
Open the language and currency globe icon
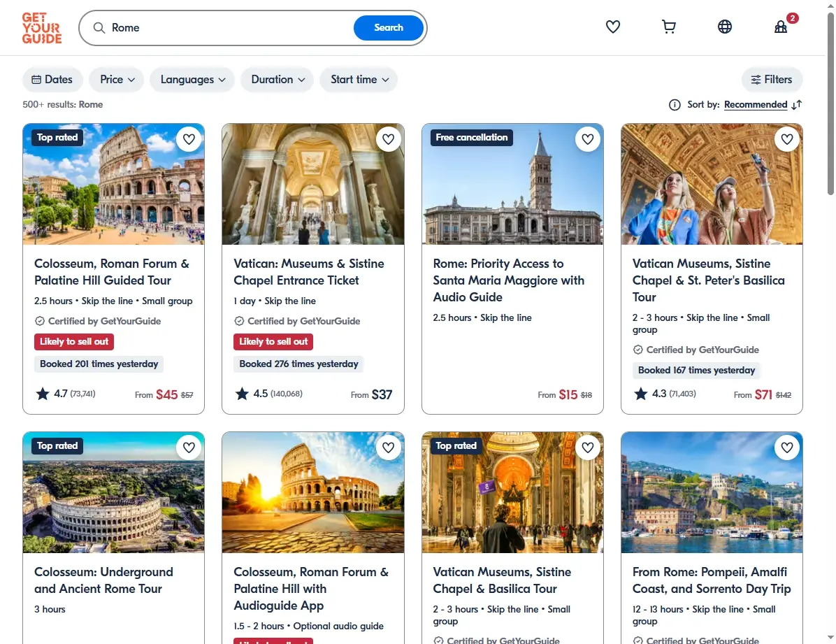725,27
